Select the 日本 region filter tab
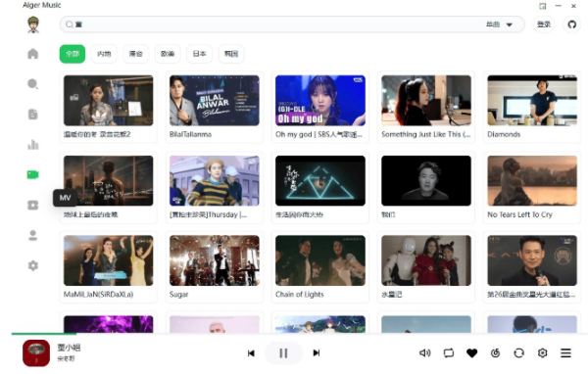The height and width of the screenshot is (374, 588). [x=200, y=54]
